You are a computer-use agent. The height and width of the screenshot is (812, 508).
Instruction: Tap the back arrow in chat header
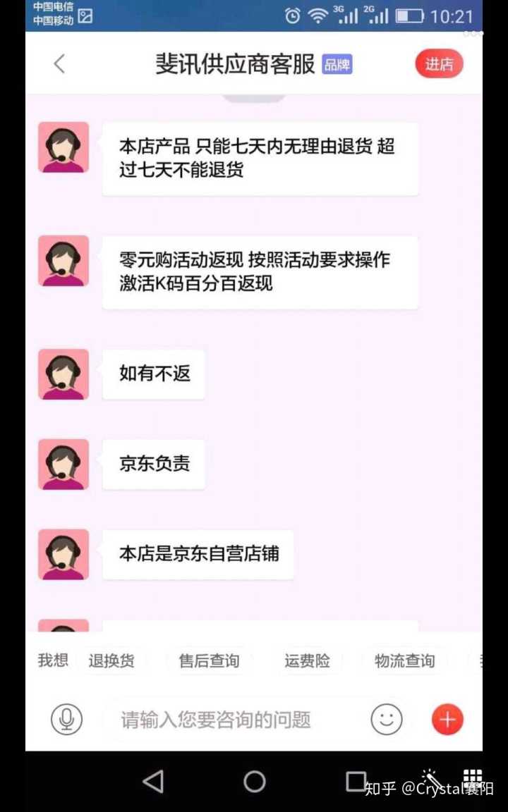click(x=59, y=64)
